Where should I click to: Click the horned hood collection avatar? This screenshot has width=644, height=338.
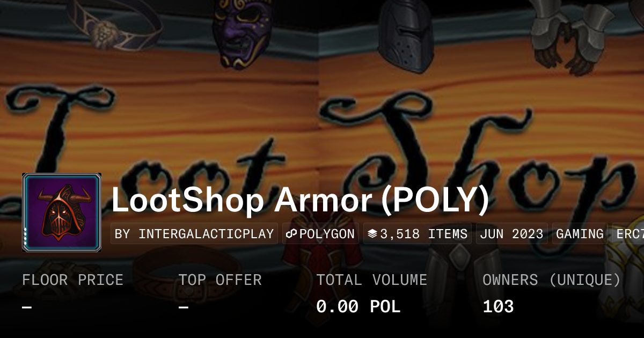click(62, 212)
